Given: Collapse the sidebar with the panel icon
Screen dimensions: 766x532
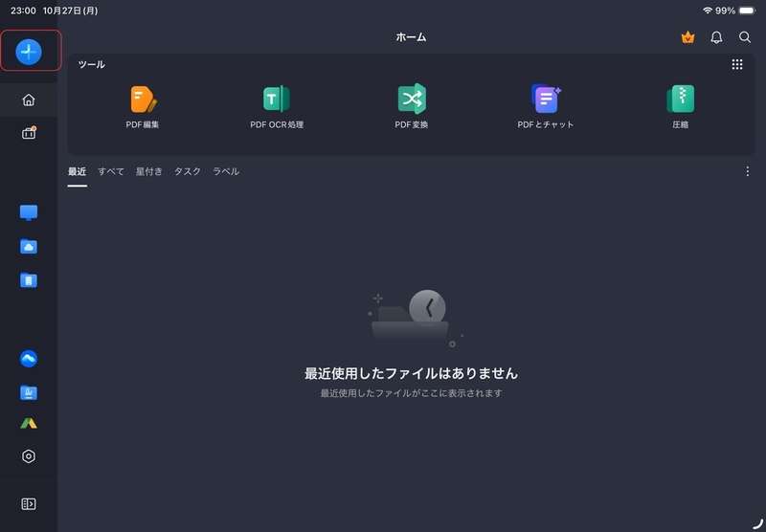Looking at the screenshot, I should pos(29,503).
